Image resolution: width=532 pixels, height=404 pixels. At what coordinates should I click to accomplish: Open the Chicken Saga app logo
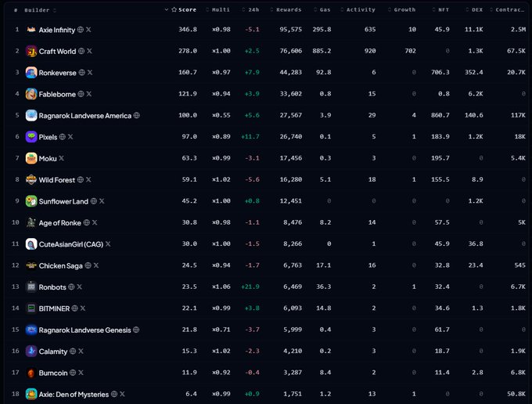click(x=31, y=265)
